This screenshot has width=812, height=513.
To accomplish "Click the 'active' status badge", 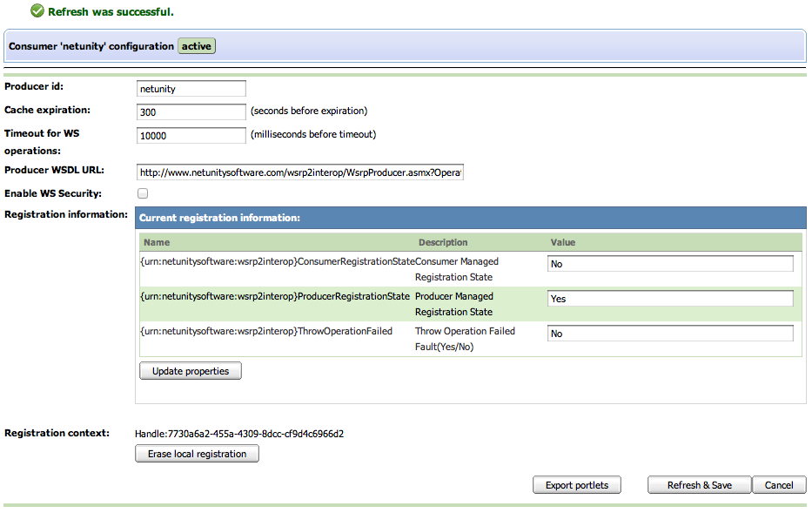I will 197,46.
